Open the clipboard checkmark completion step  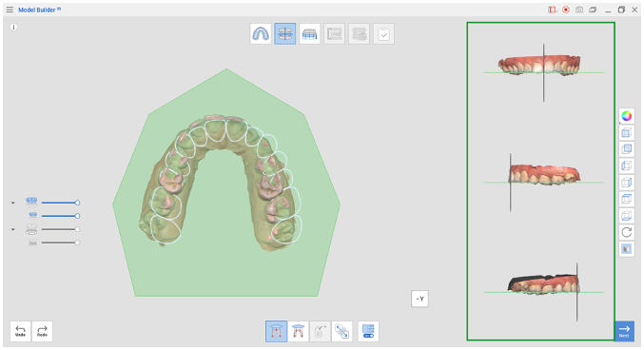click(383, 33)
